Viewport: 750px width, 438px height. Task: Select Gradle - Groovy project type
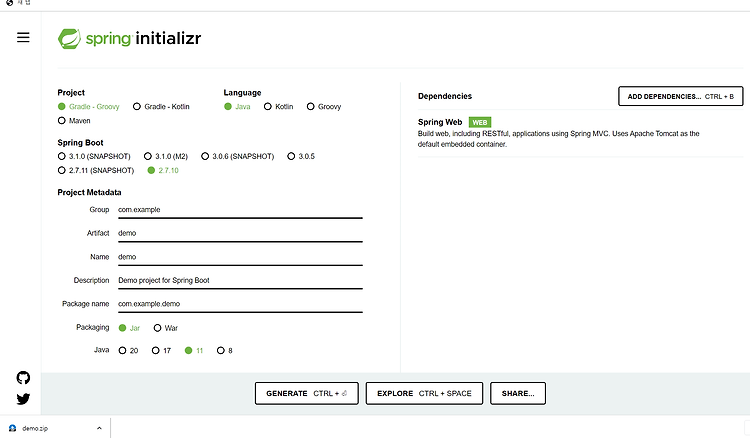(x=88, y=107)
